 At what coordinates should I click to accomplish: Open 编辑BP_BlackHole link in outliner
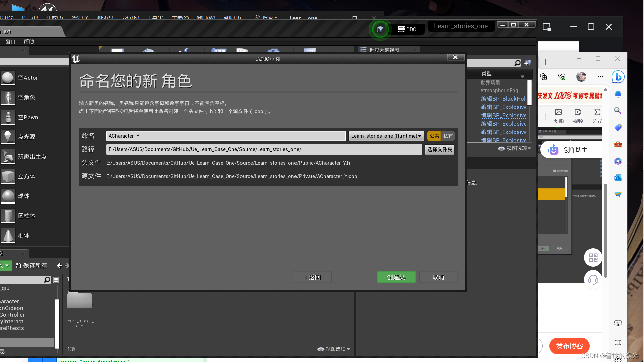503,99
